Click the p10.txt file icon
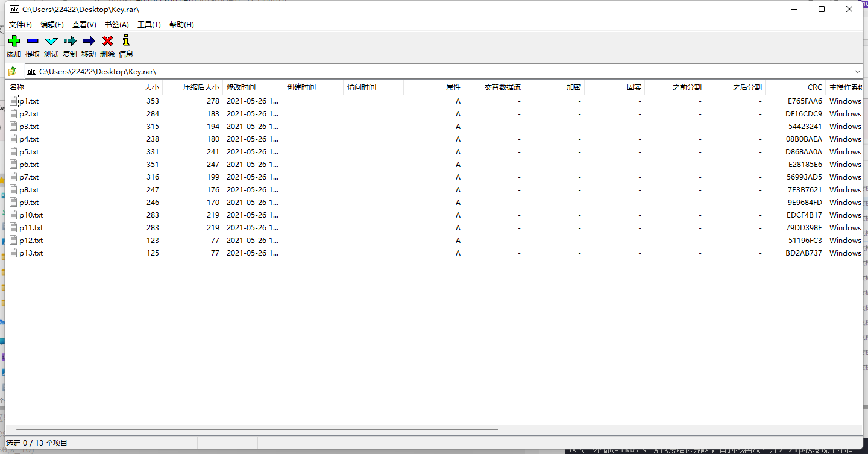Viewport: 868px width, 454px height. (x=13, y=215)
